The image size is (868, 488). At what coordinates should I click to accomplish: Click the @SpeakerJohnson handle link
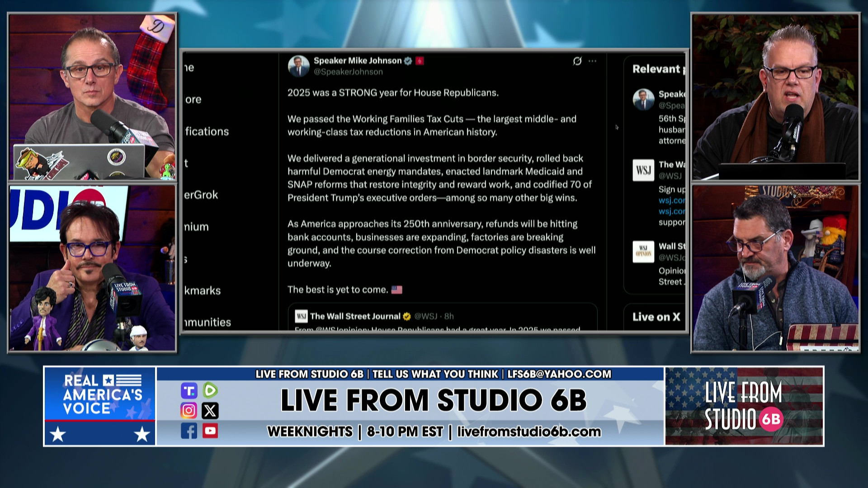(x=348, y=72)
